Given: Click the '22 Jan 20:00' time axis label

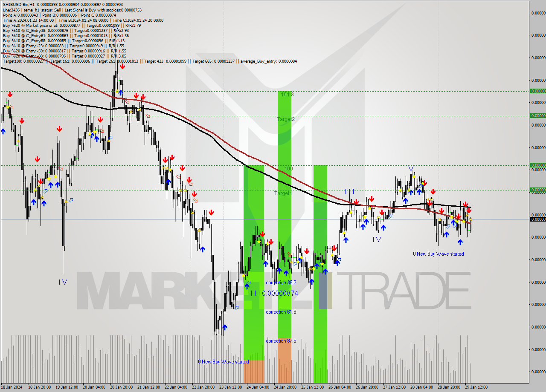Looking at the screenshot, I should click(x=204, y=387).
